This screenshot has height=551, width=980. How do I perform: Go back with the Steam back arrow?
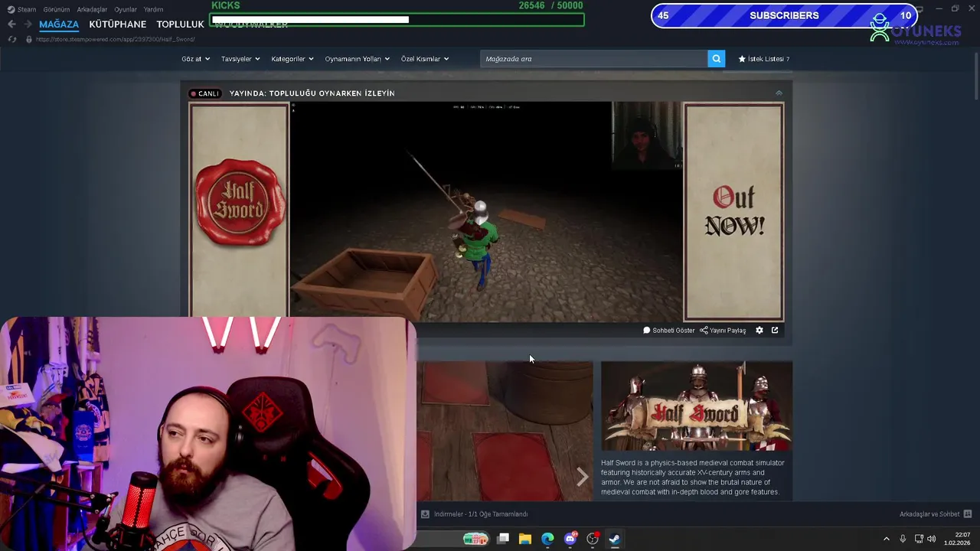click(11, 24)
